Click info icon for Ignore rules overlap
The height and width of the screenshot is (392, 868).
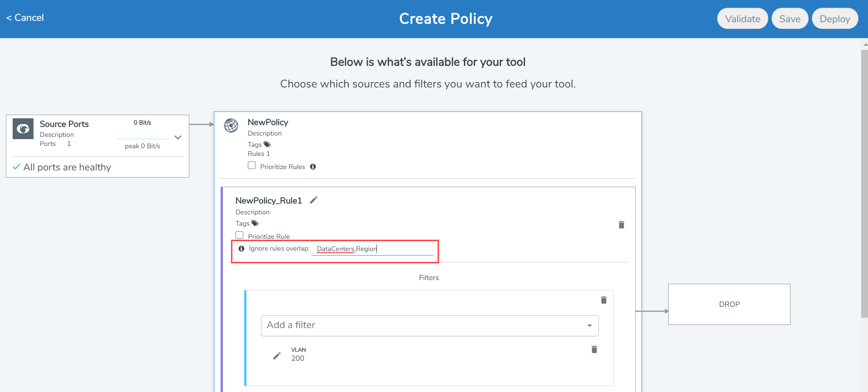click(x=241, y=249)
